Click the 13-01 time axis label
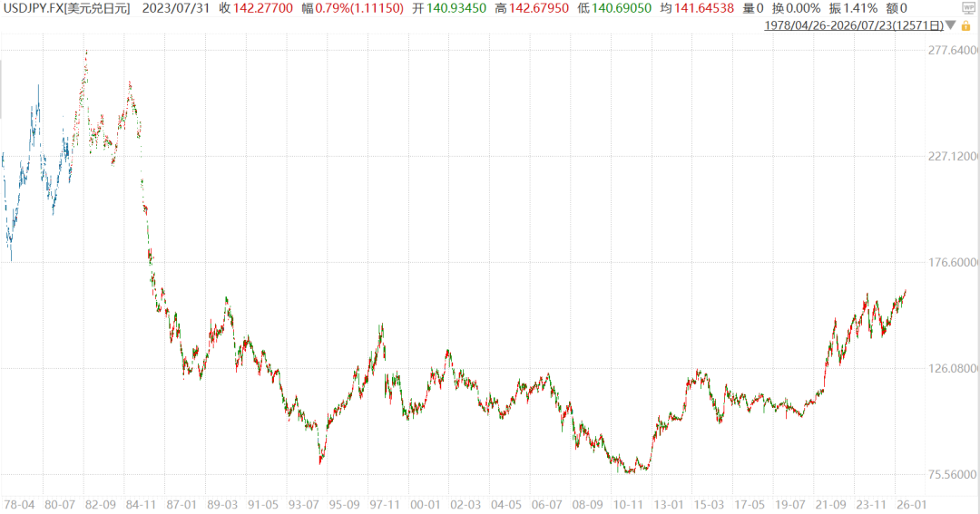 669,505
